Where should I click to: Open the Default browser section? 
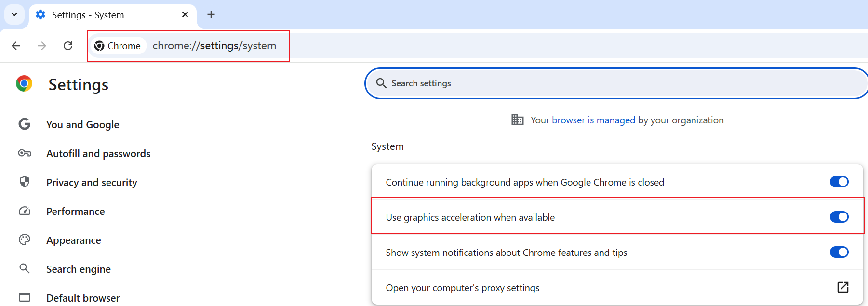coord(83,298)
